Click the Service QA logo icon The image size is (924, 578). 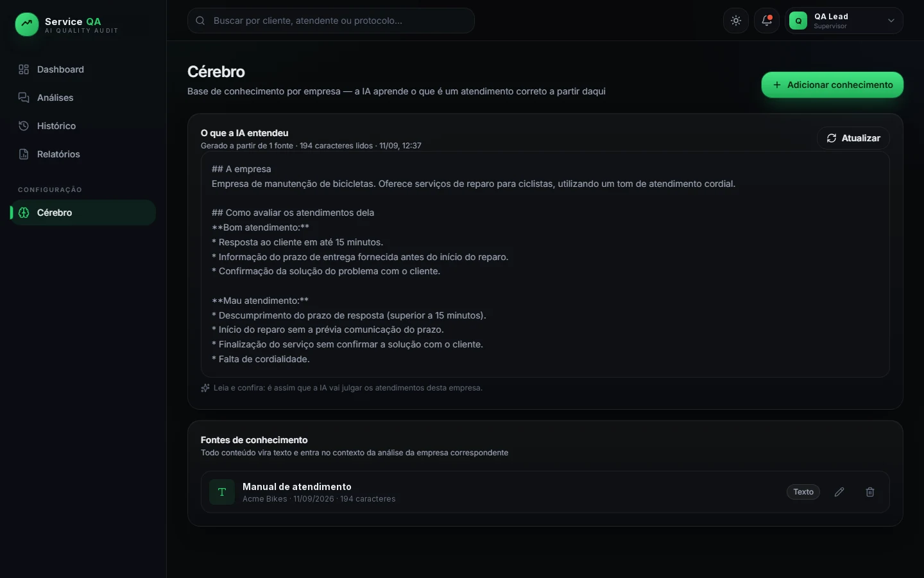(x=26, y=24)
